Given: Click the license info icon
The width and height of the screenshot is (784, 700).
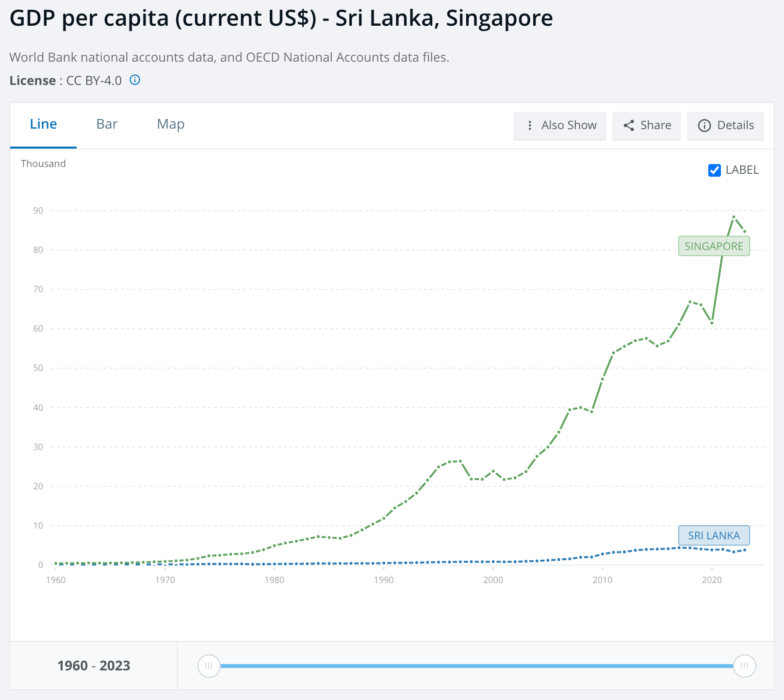Looking at the screenshot, I should [135, 80].
